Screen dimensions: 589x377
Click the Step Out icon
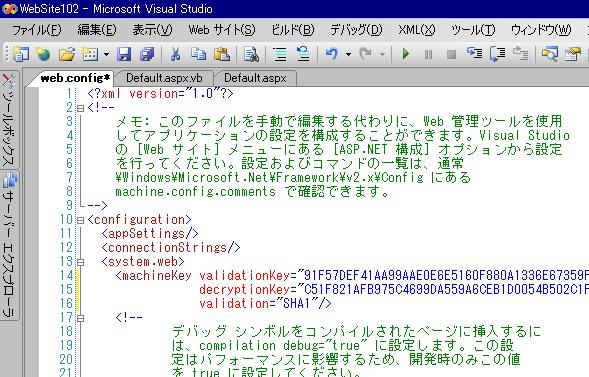pyautogui.click(x=521, y=54)
